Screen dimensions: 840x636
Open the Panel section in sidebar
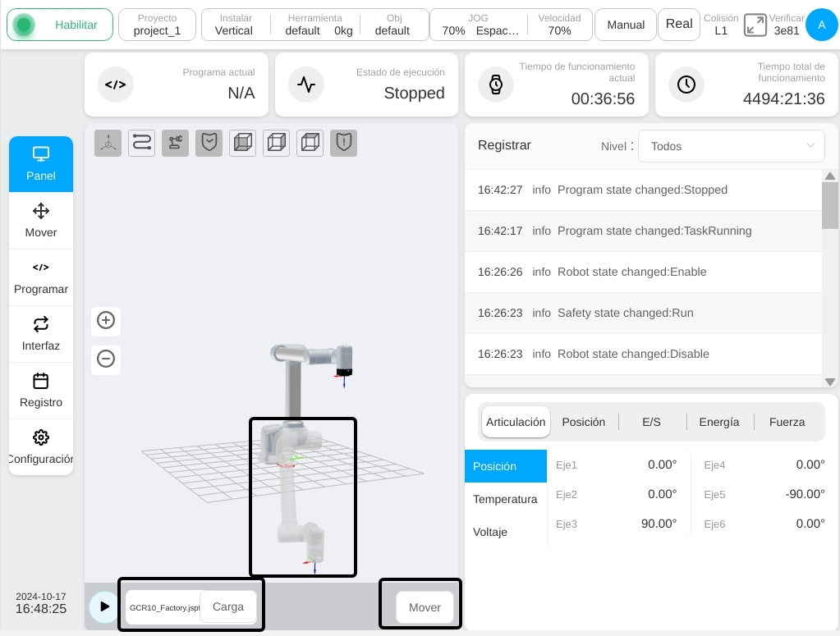pyautogui.click(x=41, y=164)
